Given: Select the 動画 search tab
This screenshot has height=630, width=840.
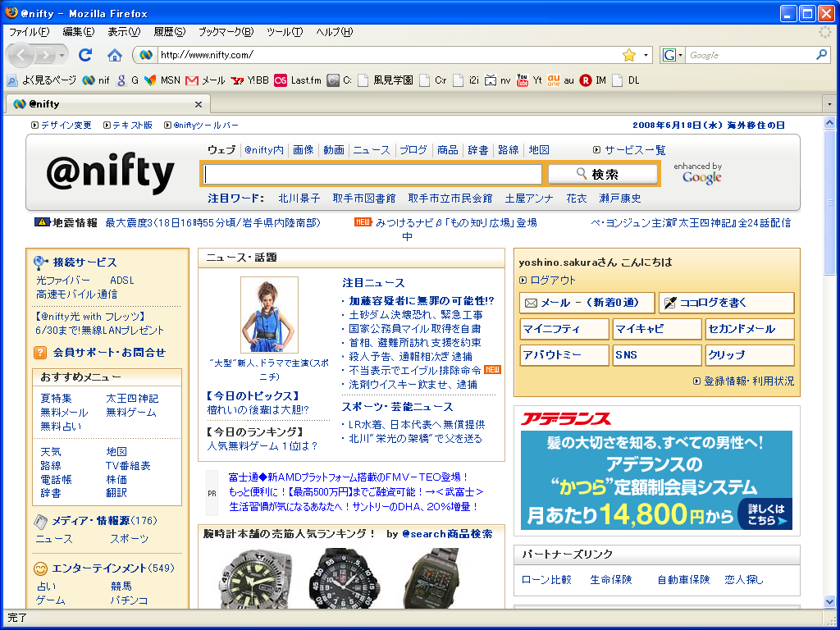Looking at the screenshot, I should [334, 150].
